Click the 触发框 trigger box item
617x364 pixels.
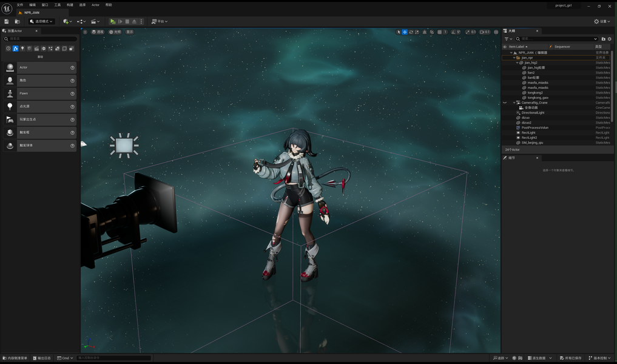(40, 133)
